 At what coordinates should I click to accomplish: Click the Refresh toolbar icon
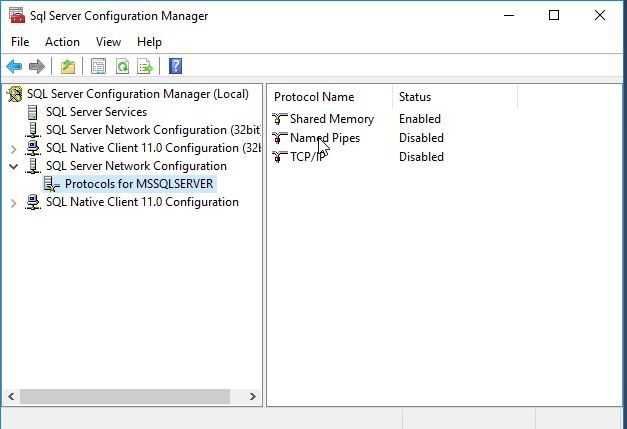[122, 67]
